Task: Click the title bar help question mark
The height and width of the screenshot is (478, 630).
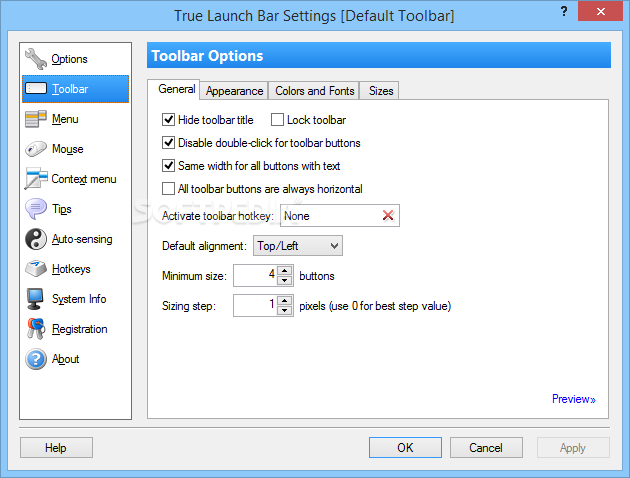Action: point(564,11)
